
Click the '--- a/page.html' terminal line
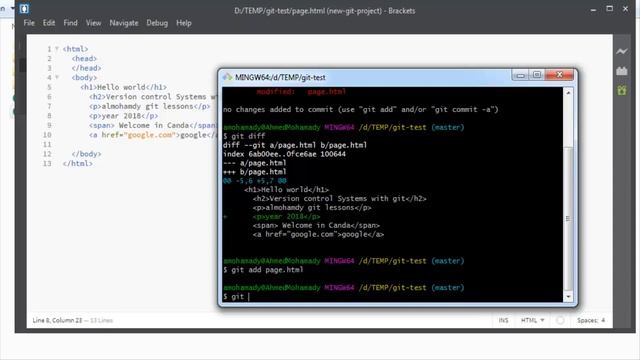coord(255,163)
